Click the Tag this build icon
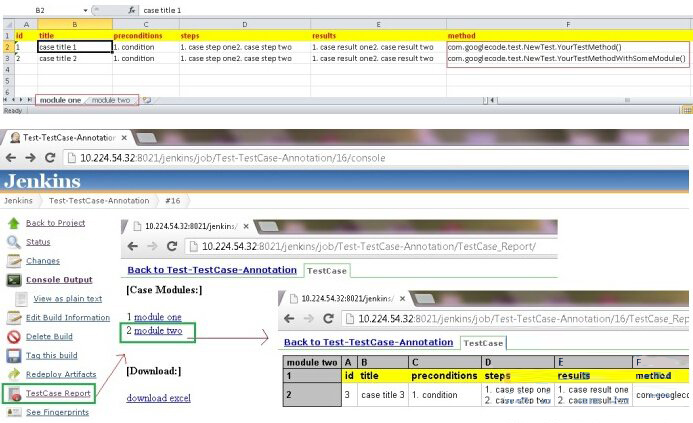Image resolution: width=693 pixels, height=423 pixels. click(x=13, y=356)
